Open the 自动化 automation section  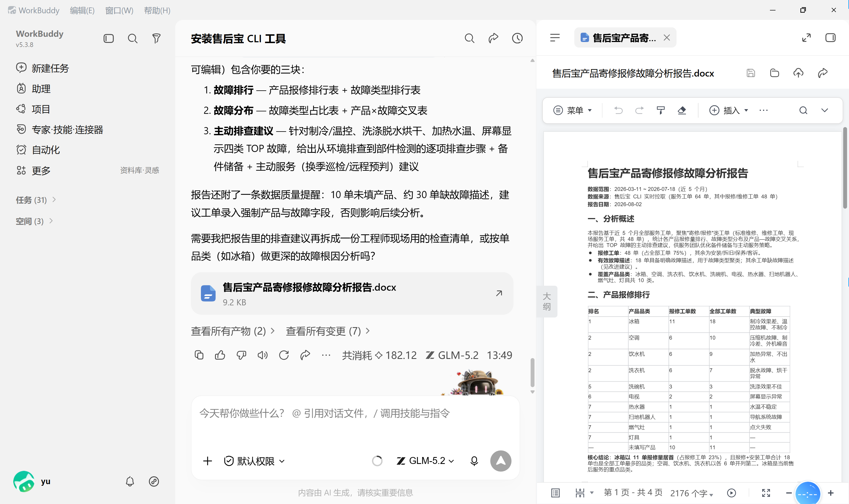coord(38,150)
